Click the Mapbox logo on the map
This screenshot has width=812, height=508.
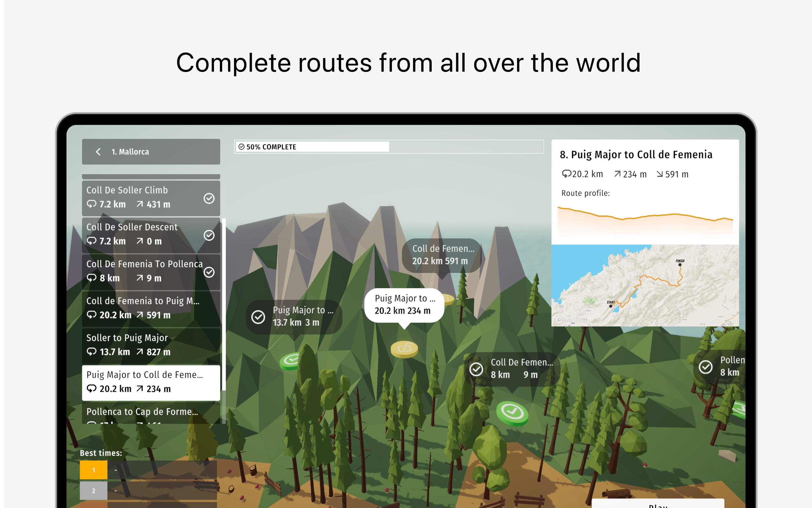tap(571, 319)
